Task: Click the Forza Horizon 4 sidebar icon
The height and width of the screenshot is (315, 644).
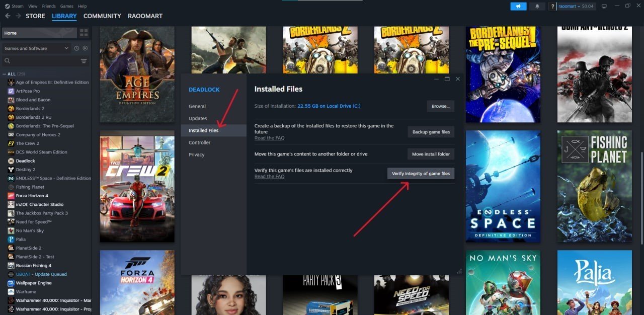Action: [12, 196]
